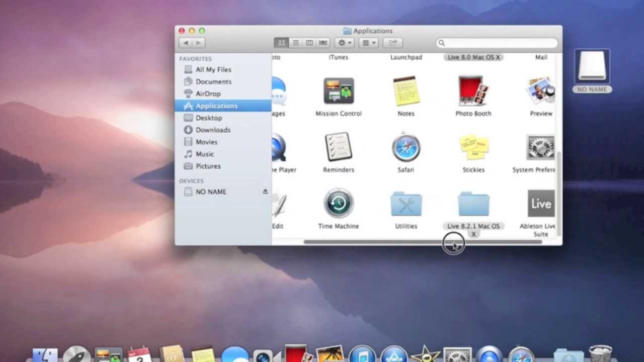Viewport: 644px width, 362px height.
Task: Open Finder from the Dock
Action: (x=45, y=354)
